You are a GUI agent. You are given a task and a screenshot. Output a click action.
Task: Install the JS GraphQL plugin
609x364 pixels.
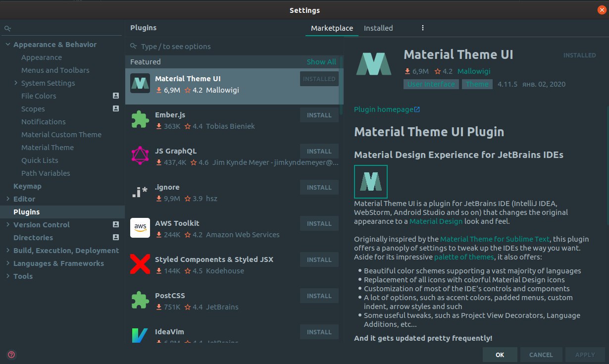[x=319, y=151]
